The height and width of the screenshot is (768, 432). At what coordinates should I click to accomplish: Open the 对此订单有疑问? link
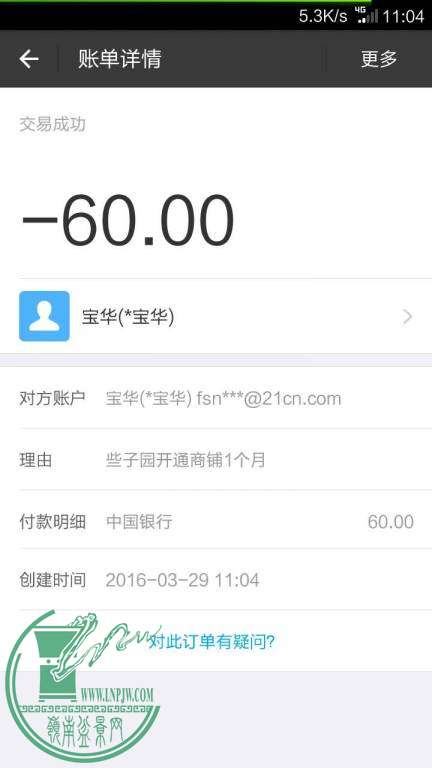[x=212, y=641]
